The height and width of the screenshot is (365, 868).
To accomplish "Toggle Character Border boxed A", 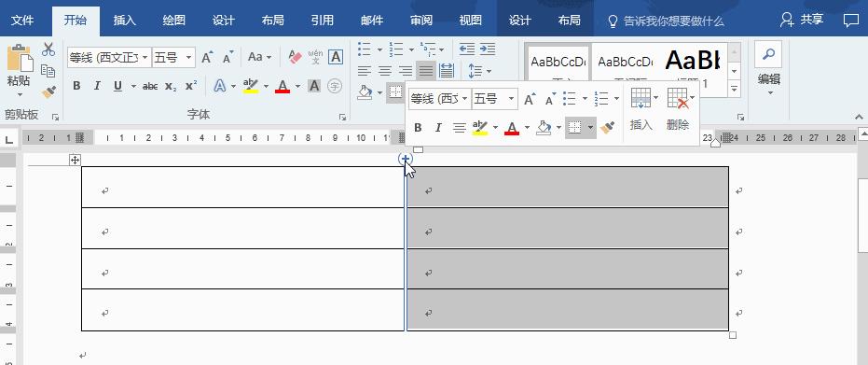I will pos(336,57).
